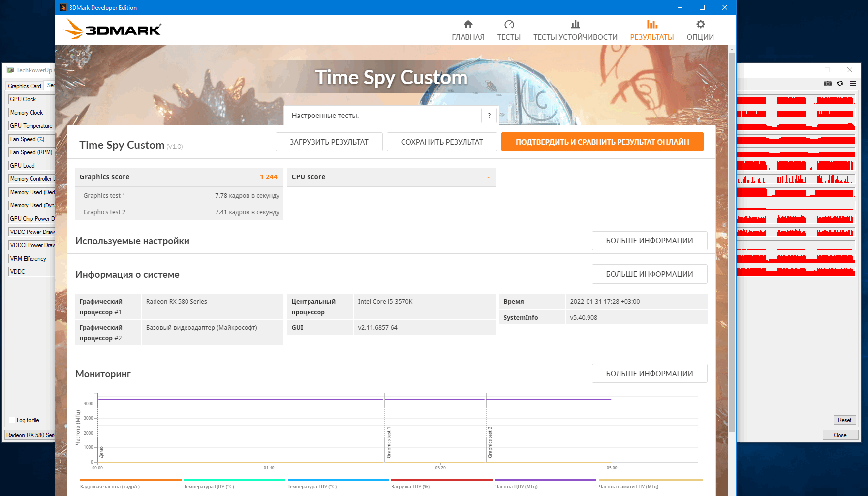This screenshot has height=496, width=868.
Task: Click the 3DMark logo
Action: pyautogui.click(x=113, y=29)
